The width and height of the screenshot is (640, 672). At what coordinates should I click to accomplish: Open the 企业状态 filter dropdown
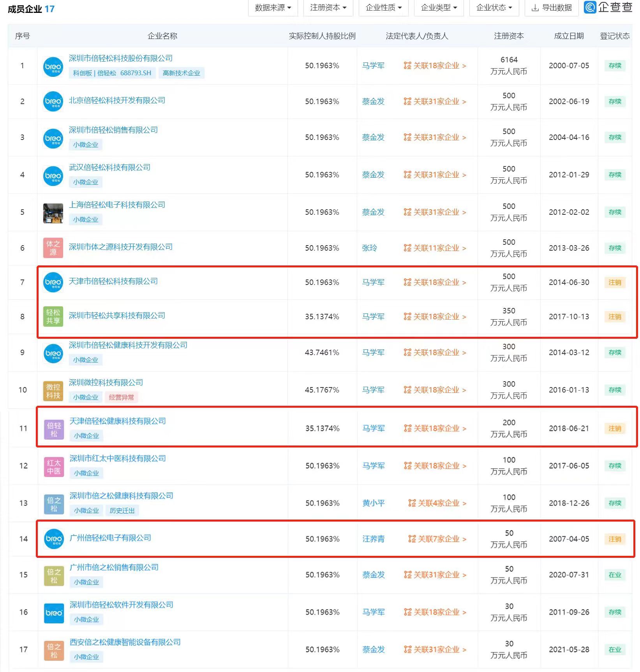494,8
